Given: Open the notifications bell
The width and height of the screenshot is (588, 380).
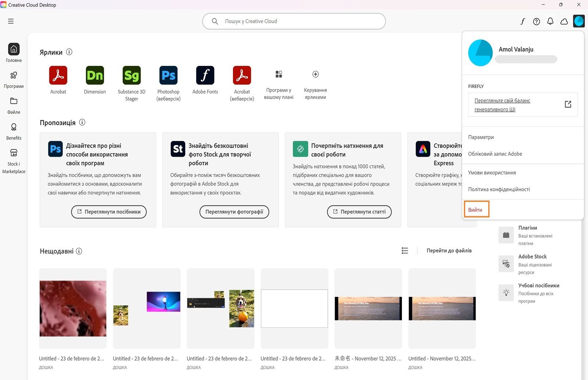Looking at the screenshot, I should click(550, 21).
